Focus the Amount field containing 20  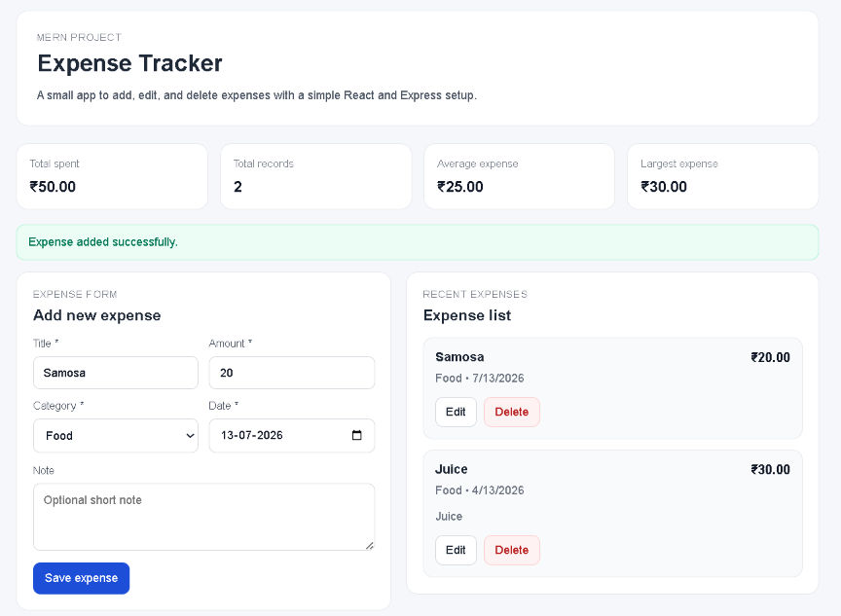tap(292, 373)
